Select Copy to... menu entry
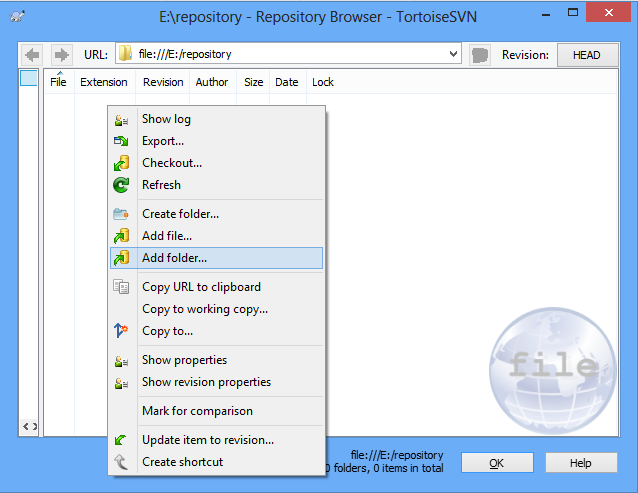The width and height of the screenshot is (638, 493). 216,331
